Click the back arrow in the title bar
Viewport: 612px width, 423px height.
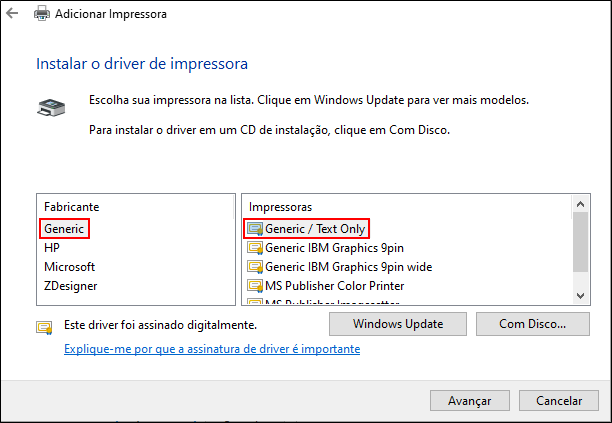[12, 15]
